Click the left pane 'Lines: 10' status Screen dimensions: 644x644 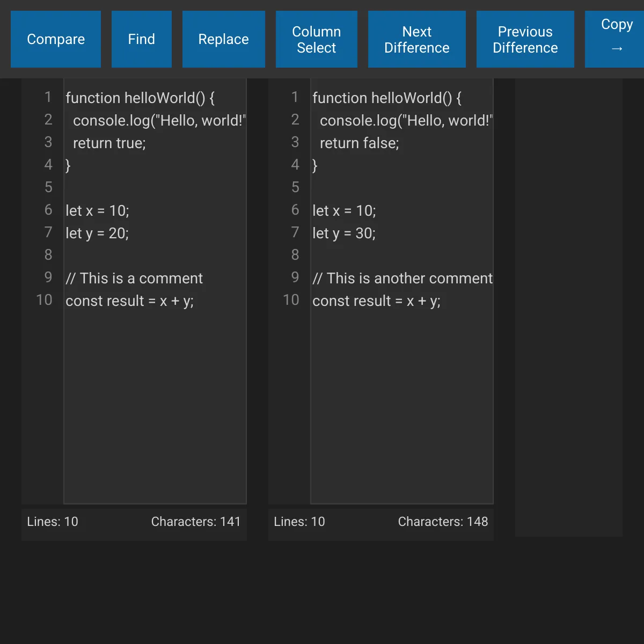tap(53, 522)
